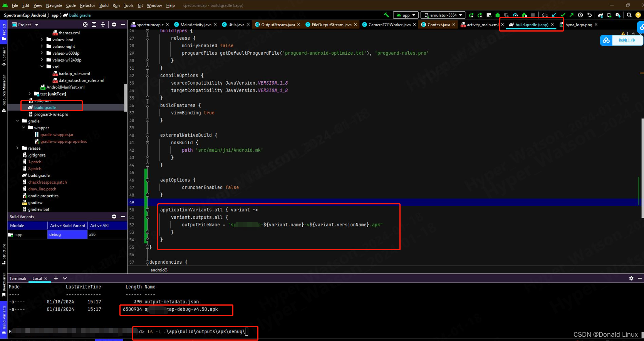Select AndroidManifest.xml in the project tree
This screenshot has height=341, width=644.
[65, 87]
